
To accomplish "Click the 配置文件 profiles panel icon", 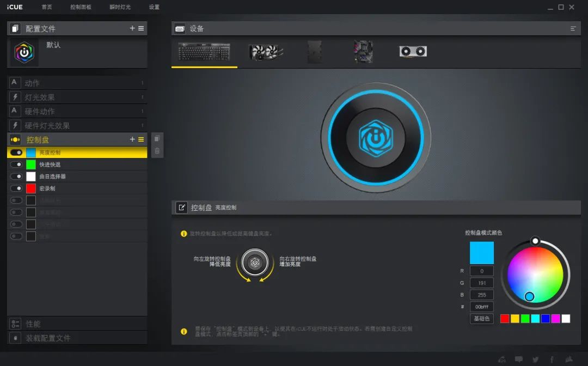I will [15, 28].
